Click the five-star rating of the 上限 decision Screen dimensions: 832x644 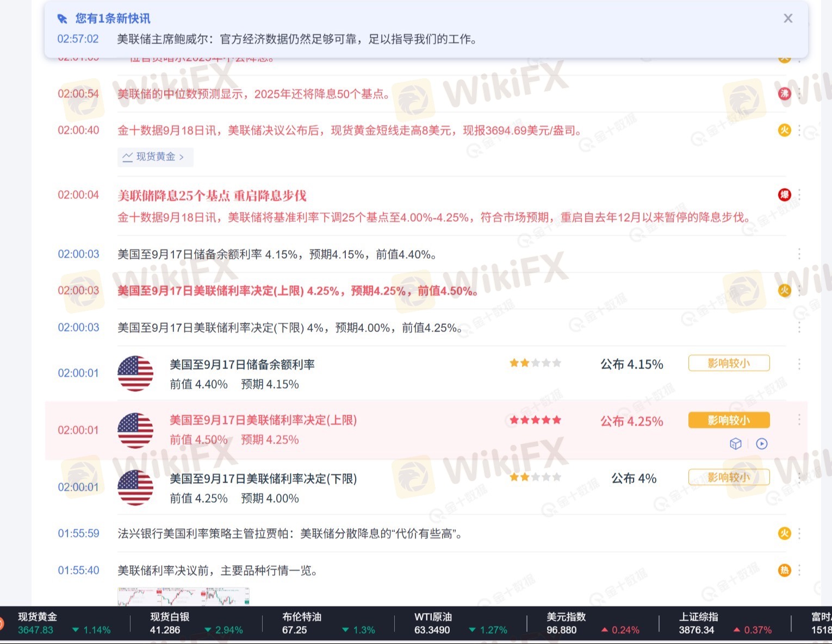coord(535,420)
